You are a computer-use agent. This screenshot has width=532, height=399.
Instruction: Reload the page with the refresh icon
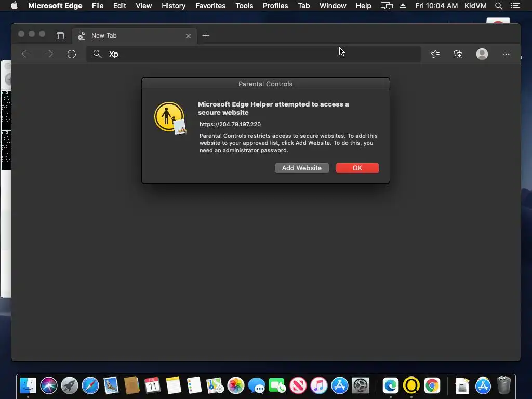click(72, 54)
